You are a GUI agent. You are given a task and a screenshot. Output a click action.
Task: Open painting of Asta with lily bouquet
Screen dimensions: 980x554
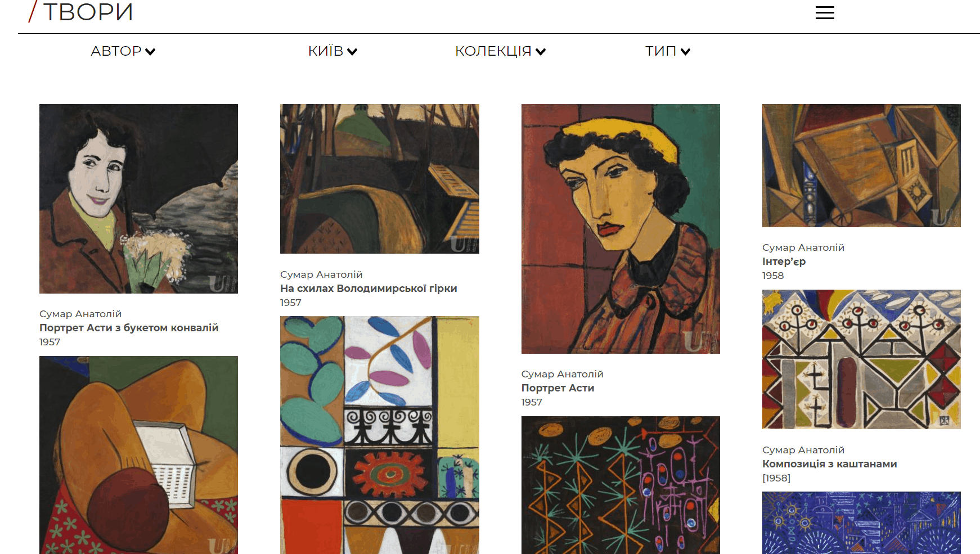click(x=138, y=199)
